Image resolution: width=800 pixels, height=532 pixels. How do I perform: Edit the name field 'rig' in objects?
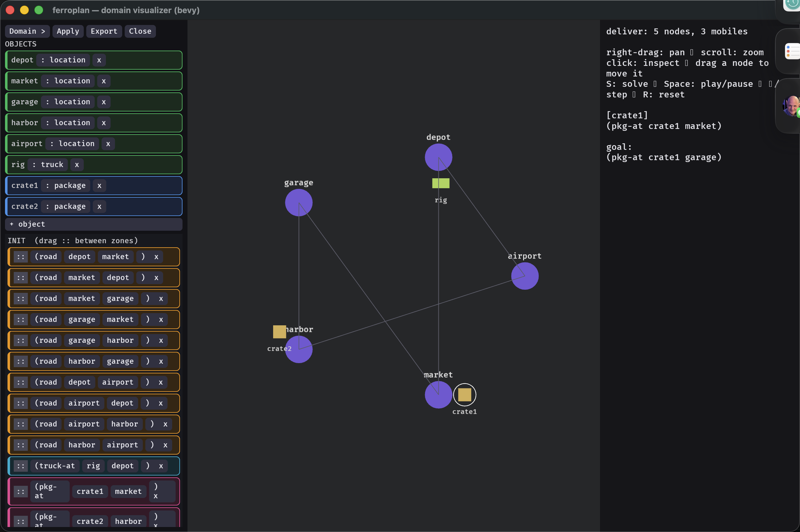[18, 165]
